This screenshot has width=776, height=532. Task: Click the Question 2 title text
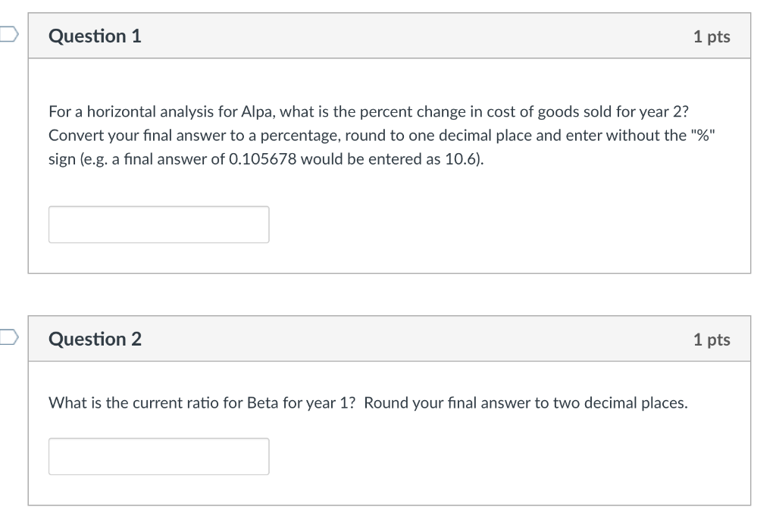[x=94, y=340]
